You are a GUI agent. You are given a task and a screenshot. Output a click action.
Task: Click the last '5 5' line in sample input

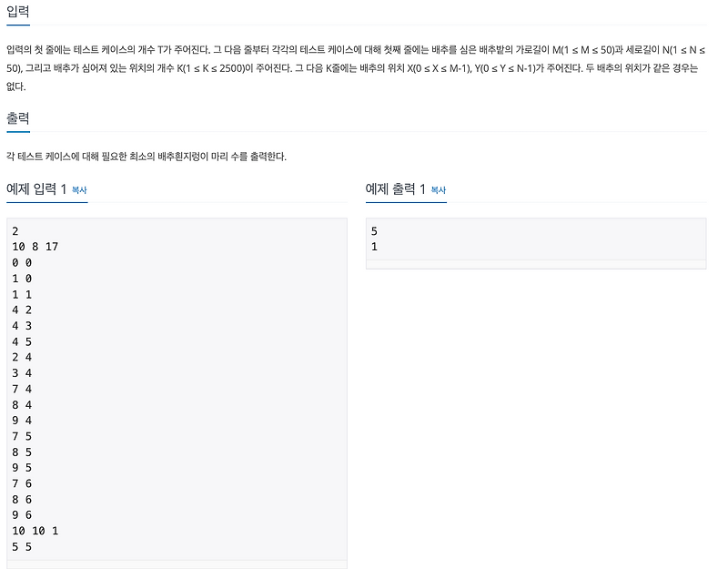[22, 547]
